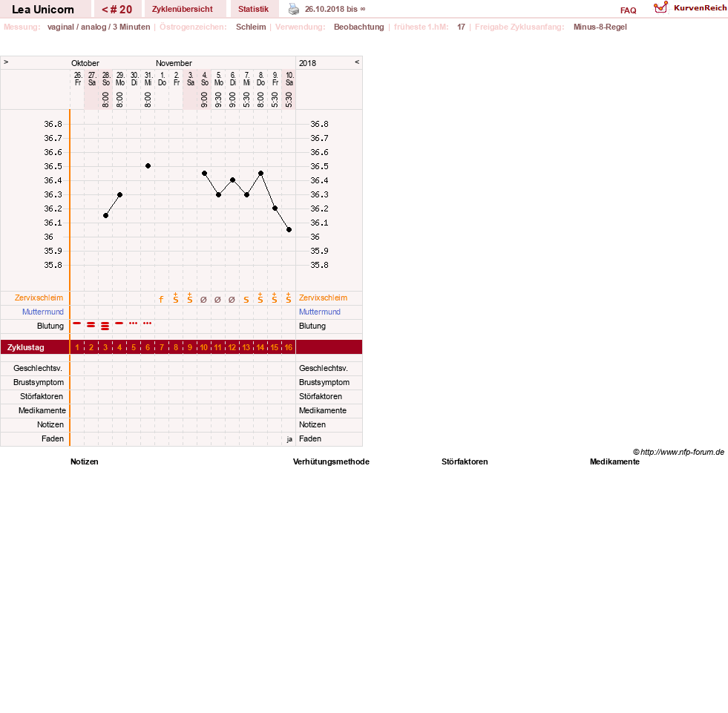The image size is (728, 713).
Task: Click the double-bar bleeding mark on day 2
Action: click(x=91, y=325)
